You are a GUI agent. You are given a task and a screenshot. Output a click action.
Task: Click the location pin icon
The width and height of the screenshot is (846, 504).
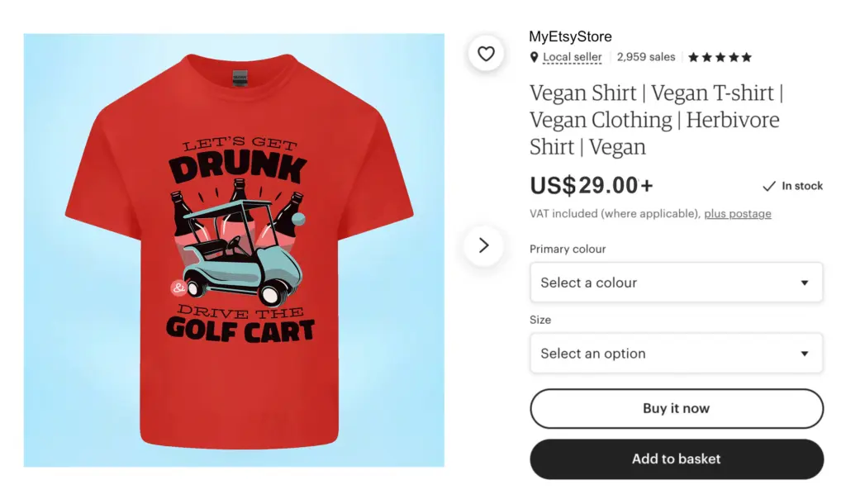[x=535, y=58]
